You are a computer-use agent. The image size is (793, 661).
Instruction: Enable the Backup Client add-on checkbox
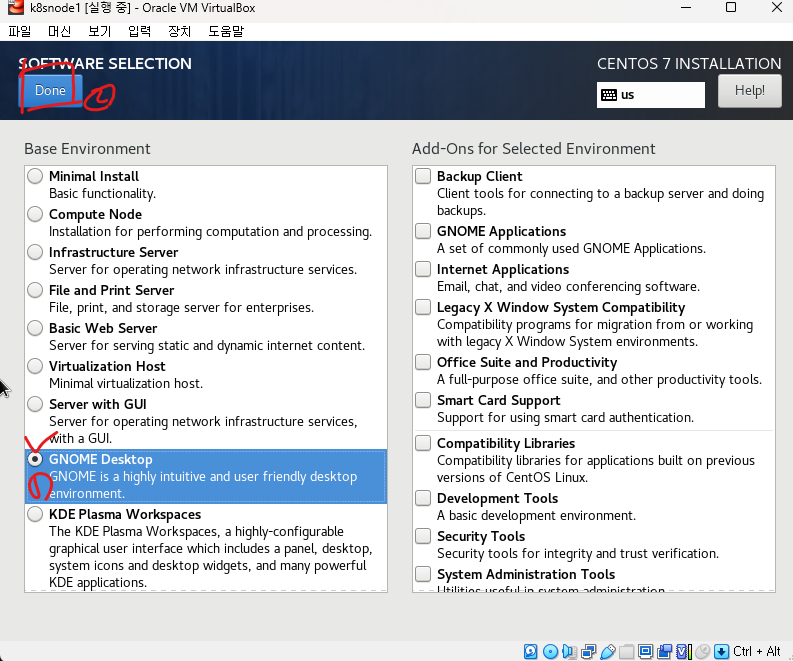(x=423, y=176)
